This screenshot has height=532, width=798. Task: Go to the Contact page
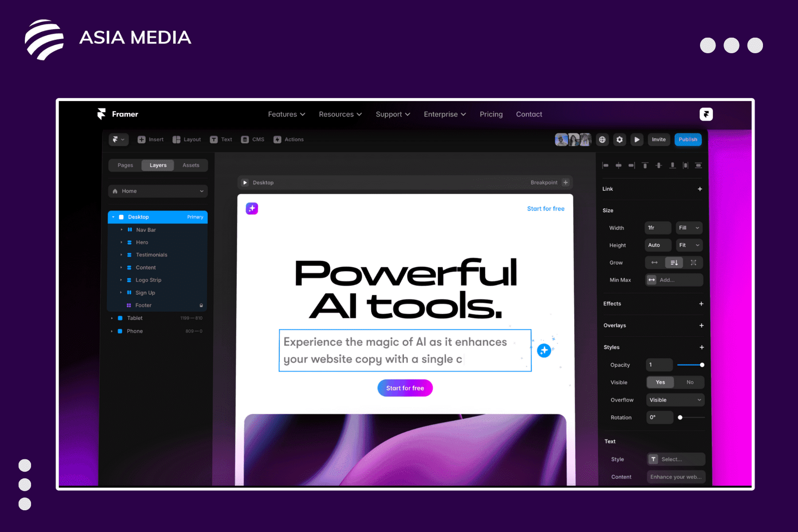click(529, 114)
